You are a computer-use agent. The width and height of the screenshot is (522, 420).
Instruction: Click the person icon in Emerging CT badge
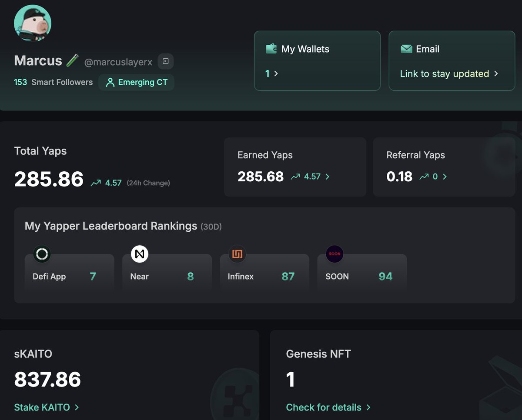click(x=110, y=82)
